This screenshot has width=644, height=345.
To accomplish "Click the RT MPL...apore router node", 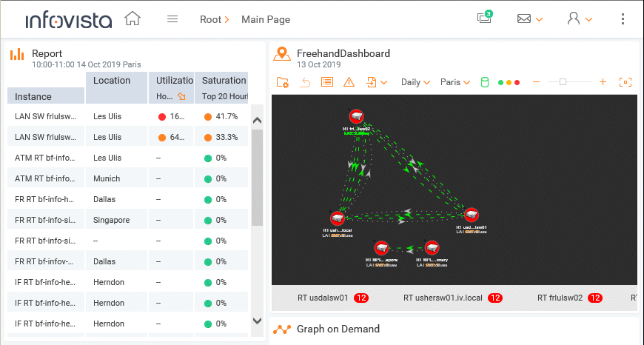I will tap(381, 248).
